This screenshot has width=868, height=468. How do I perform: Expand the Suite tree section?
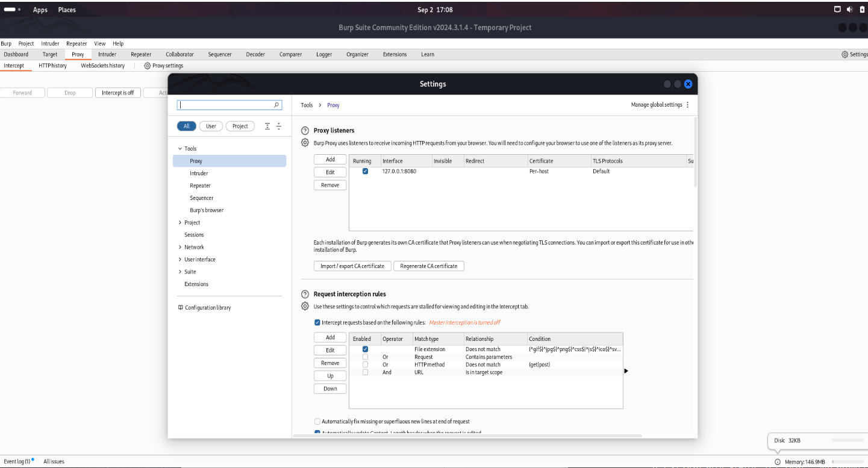180,272
